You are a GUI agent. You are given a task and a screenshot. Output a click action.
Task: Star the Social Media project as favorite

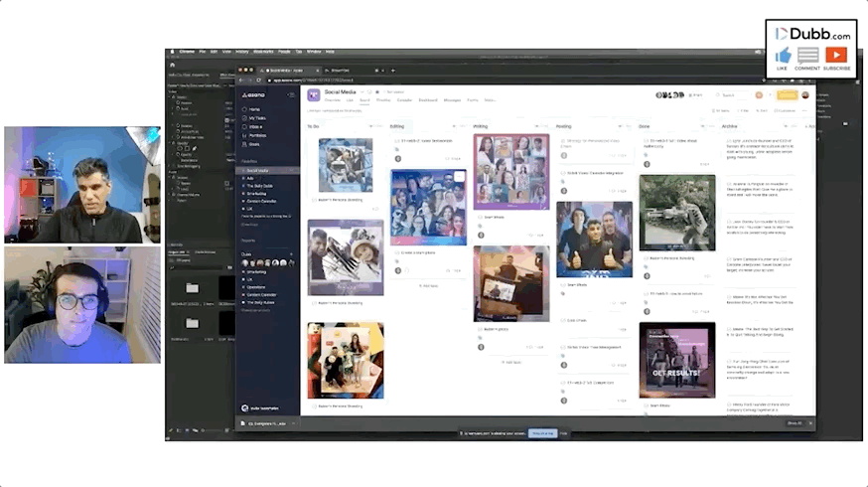pos(377,92)
